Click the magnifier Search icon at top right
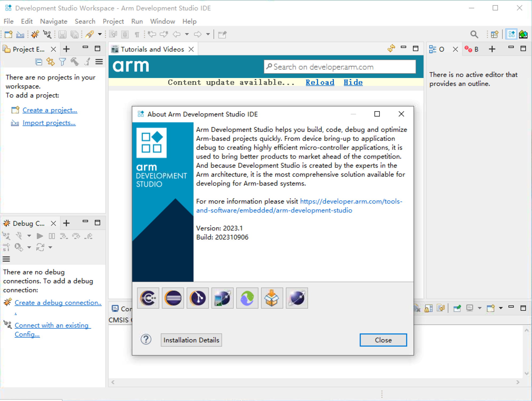Image resolution: width=532 pixels, height=401 pixels. [x=474, y=34]
